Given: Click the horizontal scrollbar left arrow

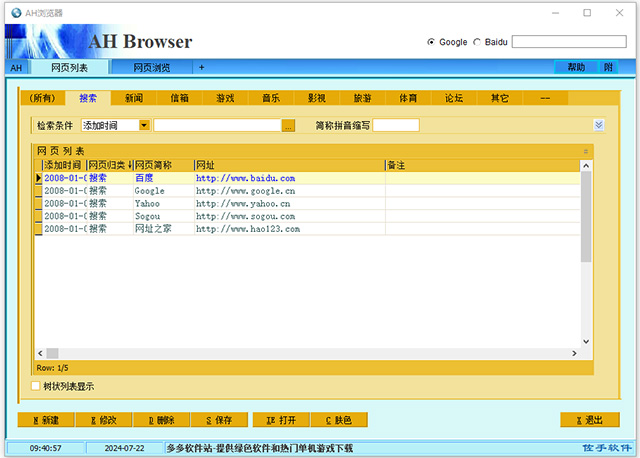Looking at the screenshot, I should [40, 353].
